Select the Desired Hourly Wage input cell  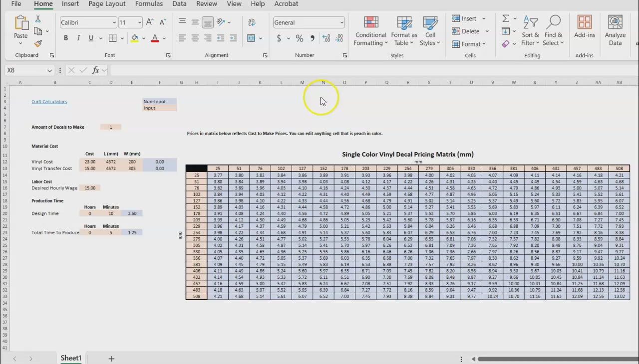[90, 188]
